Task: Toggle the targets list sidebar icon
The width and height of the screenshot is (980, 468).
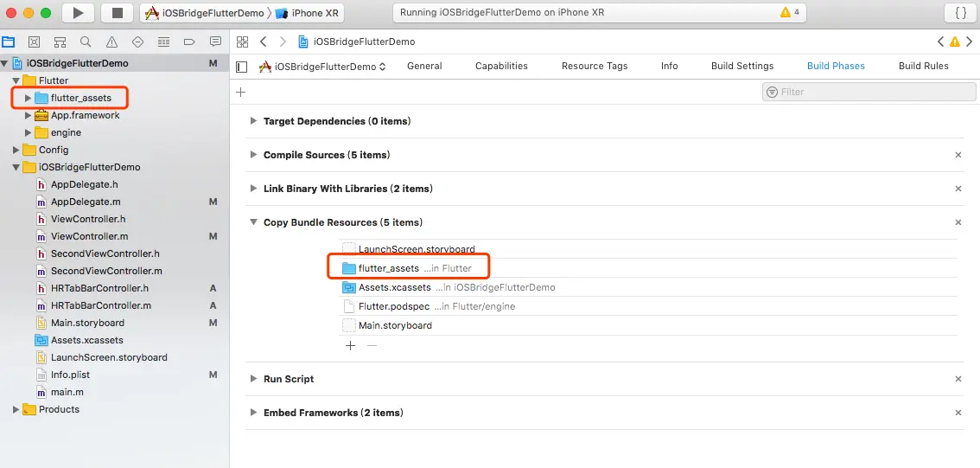Action: (242, 67)
